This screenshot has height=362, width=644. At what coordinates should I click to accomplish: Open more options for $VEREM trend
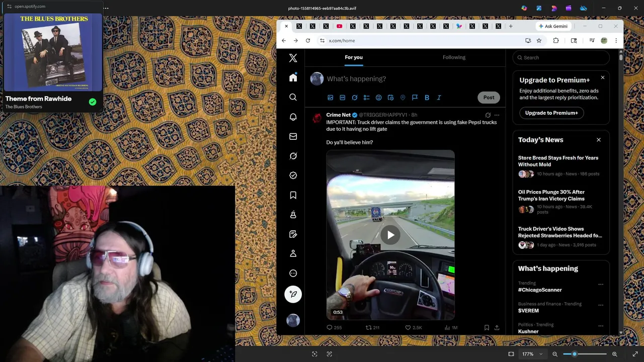(601, 305)
